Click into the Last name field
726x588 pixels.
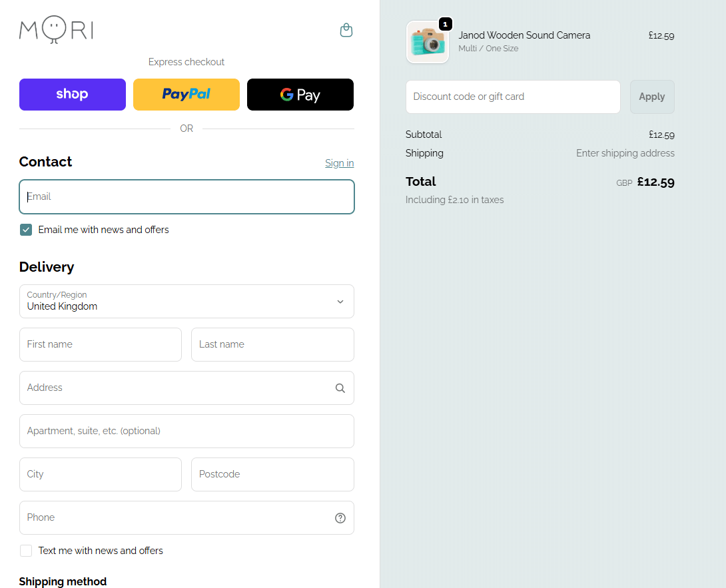pyautogui.click(x=272, y=345)
